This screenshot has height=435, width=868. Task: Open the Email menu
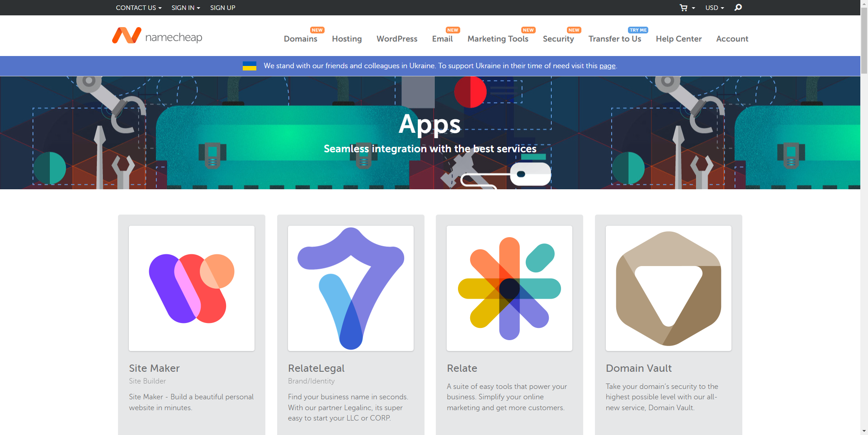click(442, 39)
